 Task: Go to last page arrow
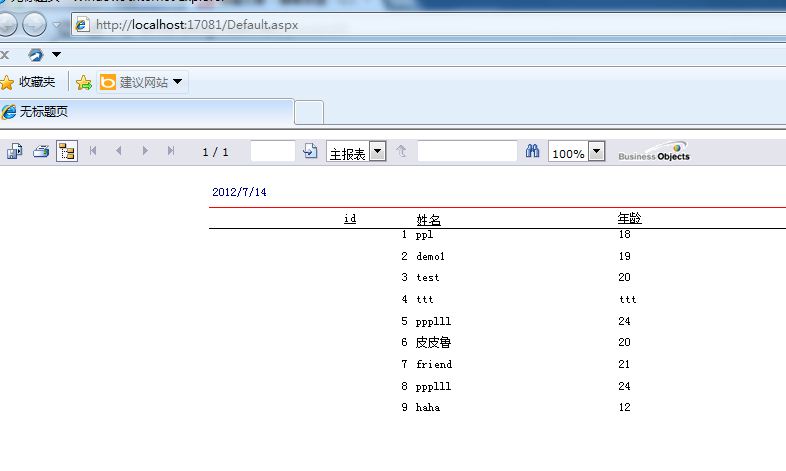tap(171, 151)
